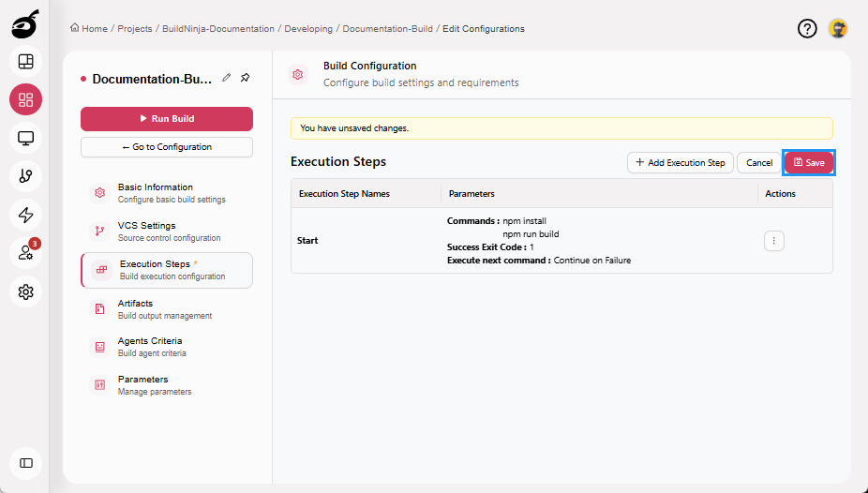Pin the Documentation-Build configuration
The height and width of the screenshot is (493, 868).
pyautogui.click(x=245, y=79)
